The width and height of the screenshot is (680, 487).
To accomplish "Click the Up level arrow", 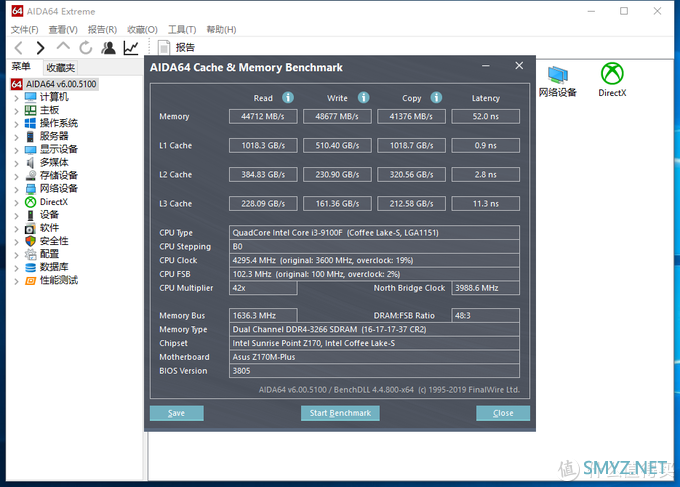I will [63, 47].
